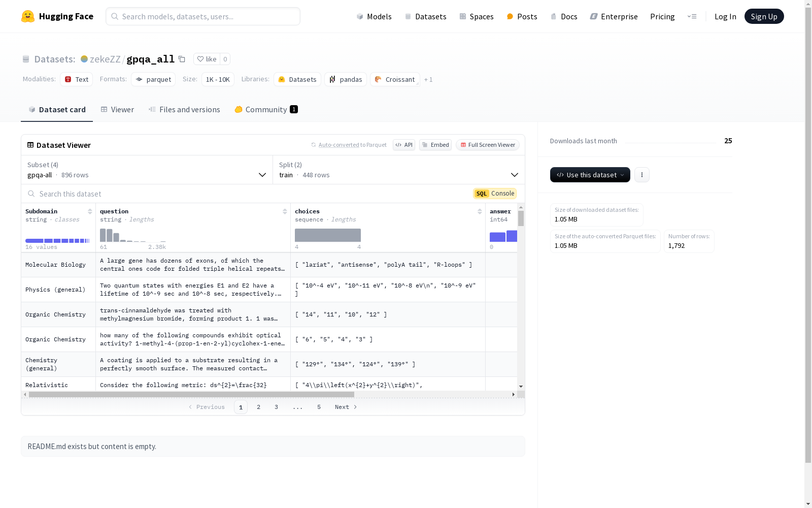The width and height of the screenshot is (812, 508).
Task: Select the Datasets library tag
Action: pos(297,79)
